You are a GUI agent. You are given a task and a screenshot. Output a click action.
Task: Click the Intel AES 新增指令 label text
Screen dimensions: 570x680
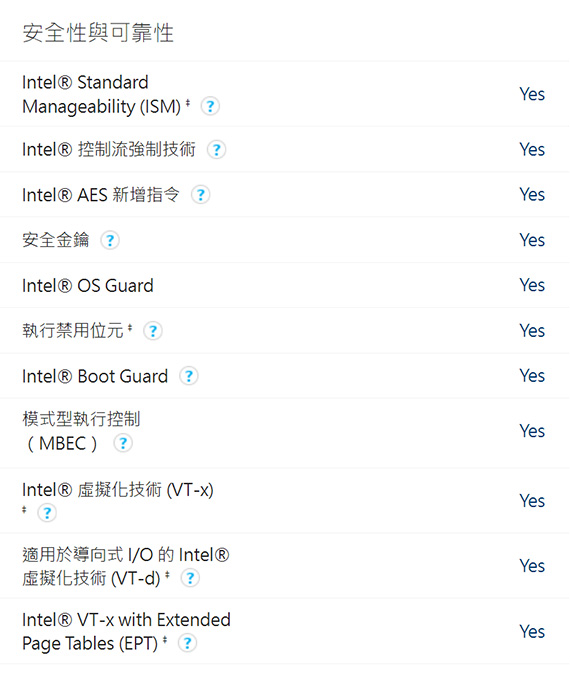click(x=101, y=195)
